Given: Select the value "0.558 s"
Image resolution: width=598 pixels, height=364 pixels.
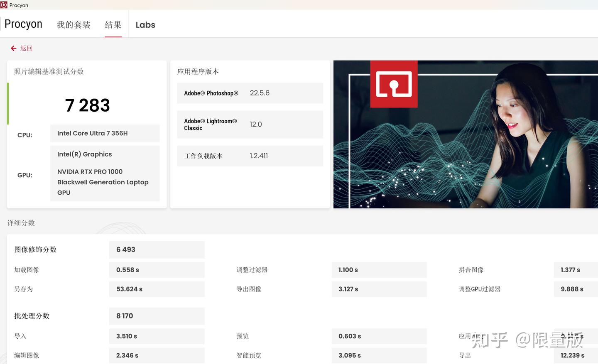Looking at the screenshot, I should (x=127, y=270).
